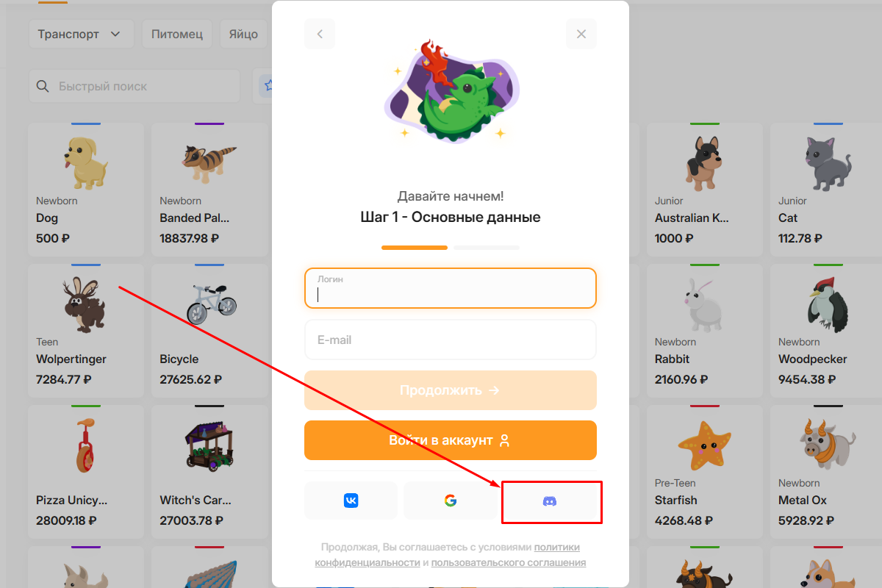
Task: Open the политики конфиденциальности link
Action: [448, 555]
